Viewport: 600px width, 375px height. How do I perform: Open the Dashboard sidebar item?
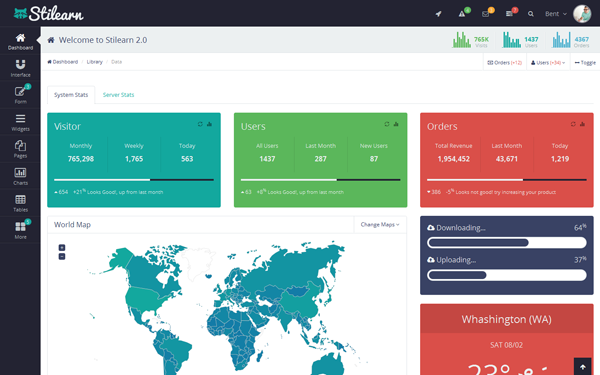pyautogui.click(x=20, y=41)
